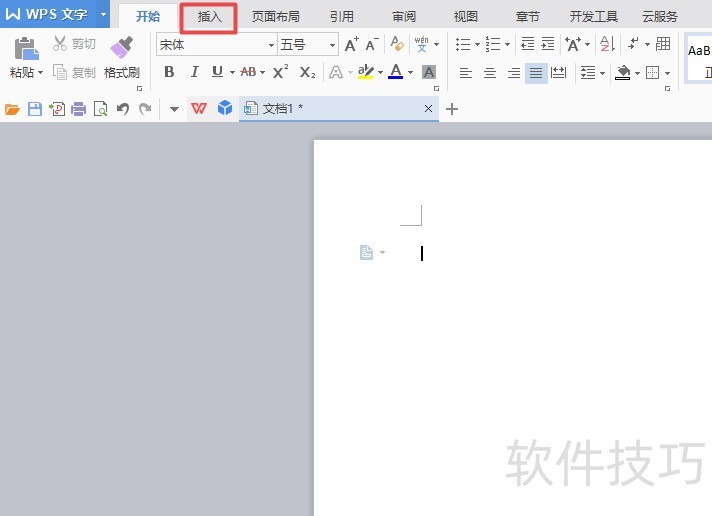Screen dimensions: 712x516
Task: Click the numbered list icon
Action: (x=493, y=45)
